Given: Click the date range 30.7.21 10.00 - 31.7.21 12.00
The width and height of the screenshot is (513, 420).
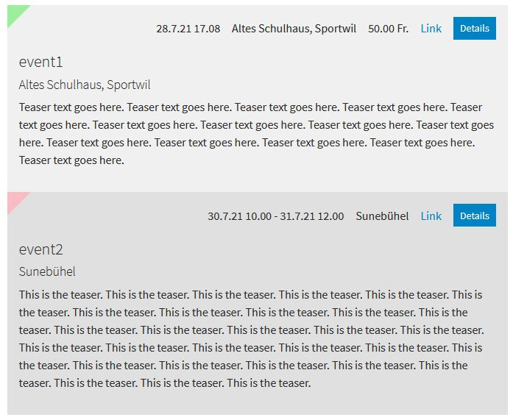Looking at the screenshot, I should [x=275, y=216].
